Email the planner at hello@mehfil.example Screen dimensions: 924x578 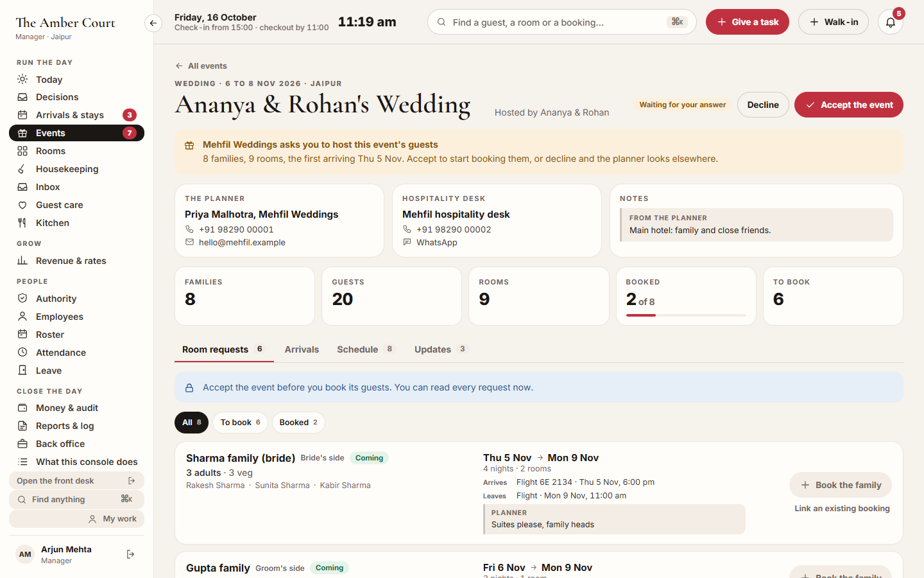pyautogui.click(x=242, y=243)
